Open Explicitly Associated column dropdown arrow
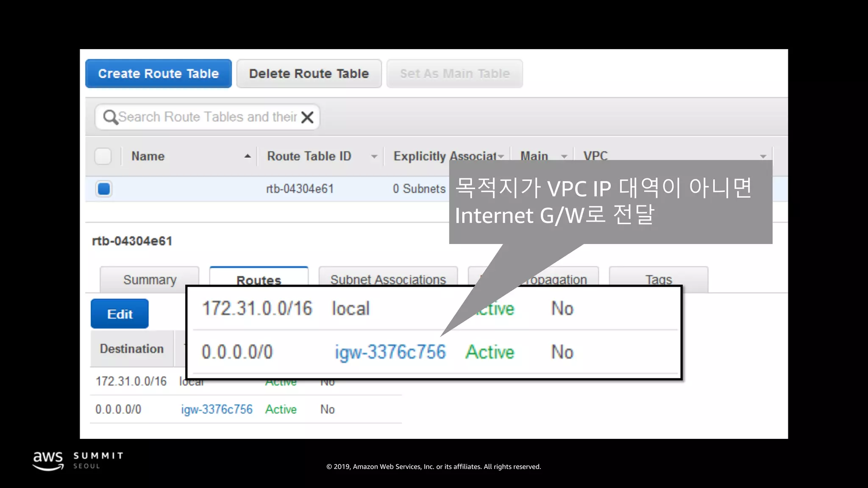This screenshot has width=868, height=488. (501, 157)
